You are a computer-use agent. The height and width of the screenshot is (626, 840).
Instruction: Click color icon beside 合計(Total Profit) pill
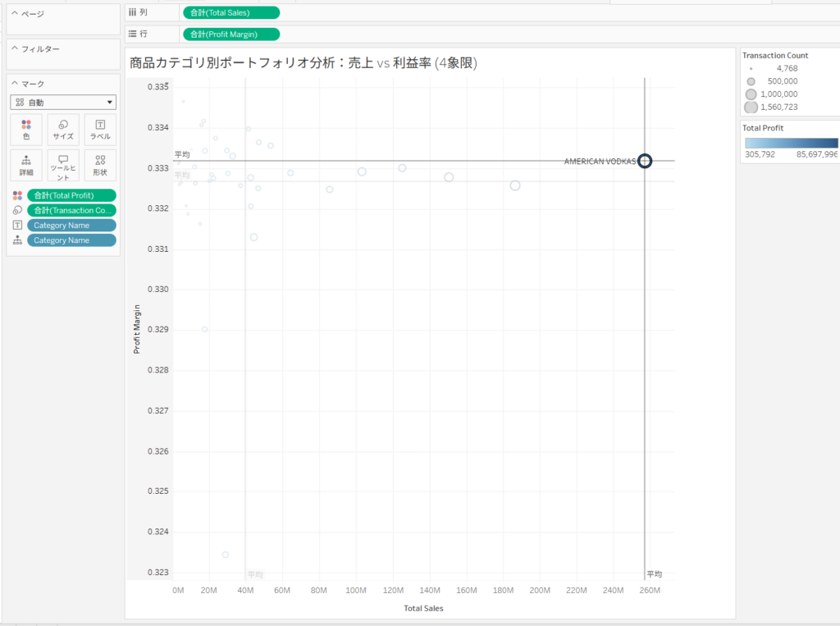pyautogui.click(x=17, y=195)
